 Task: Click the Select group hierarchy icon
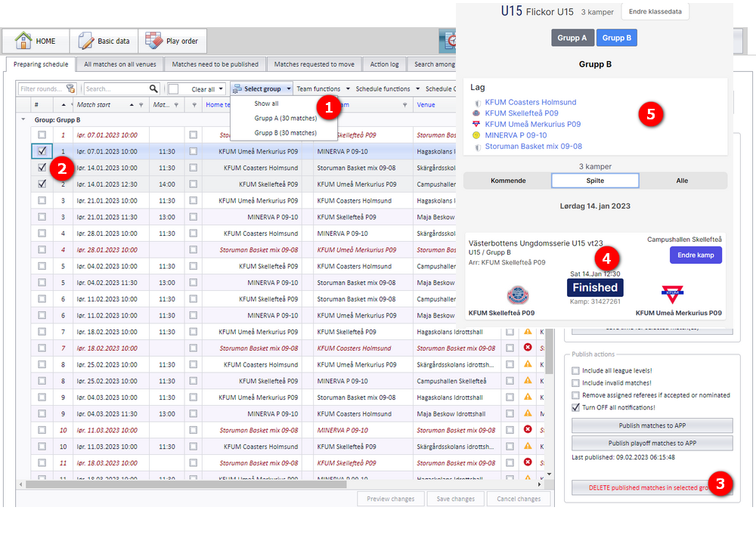(237, 88)
